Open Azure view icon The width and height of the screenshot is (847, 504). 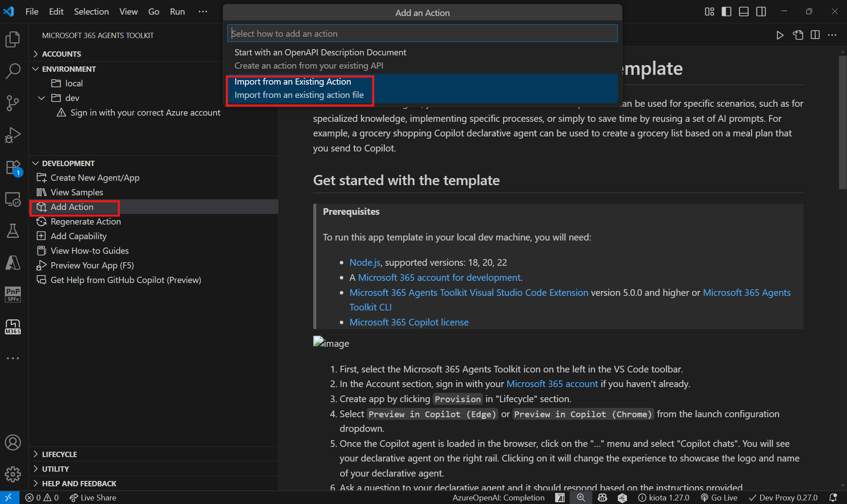click(13, 263)
